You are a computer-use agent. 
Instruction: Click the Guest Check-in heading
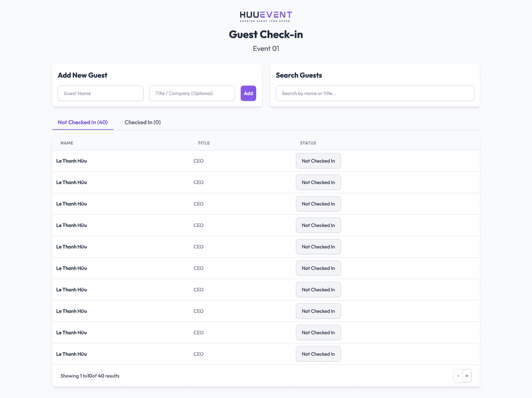click(x=266, y=34)
